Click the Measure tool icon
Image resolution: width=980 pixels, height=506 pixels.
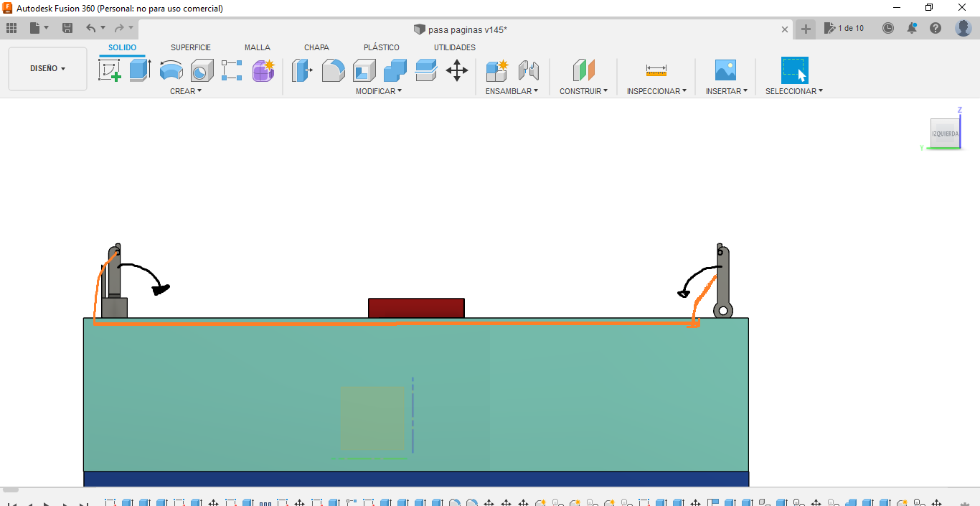(656, 70)
